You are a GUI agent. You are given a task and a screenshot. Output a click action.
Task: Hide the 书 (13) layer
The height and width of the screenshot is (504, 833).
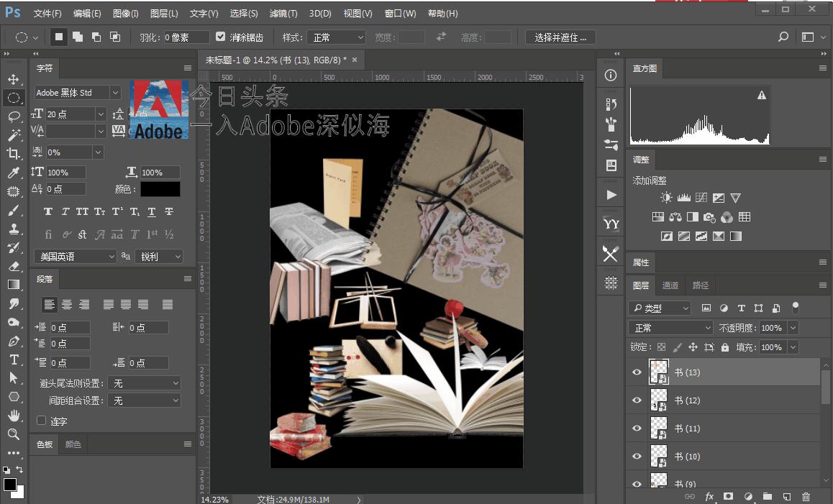point(637,372)
